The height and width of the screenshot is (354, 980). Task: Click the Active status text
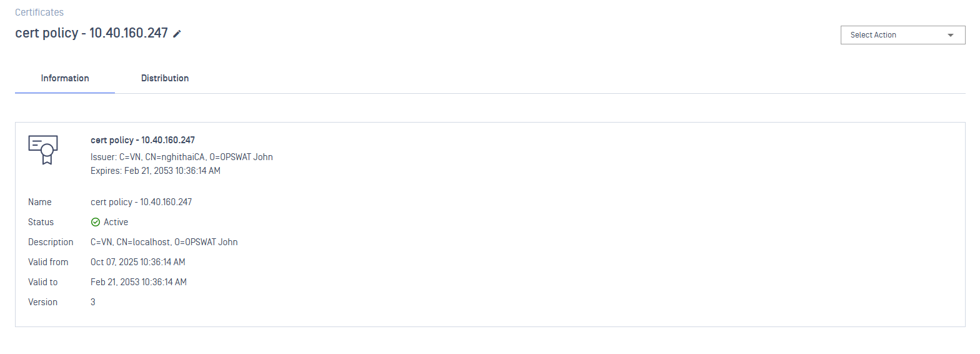coord(116,222)
